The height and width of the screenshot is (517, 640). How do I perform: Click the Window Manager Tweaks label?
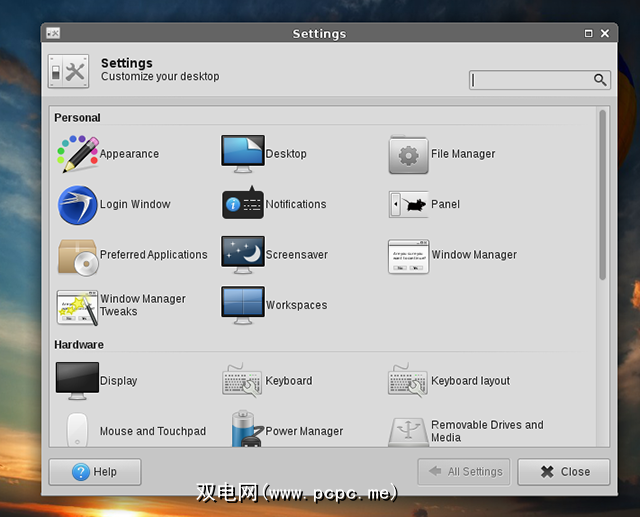click(x=143, y=305)
